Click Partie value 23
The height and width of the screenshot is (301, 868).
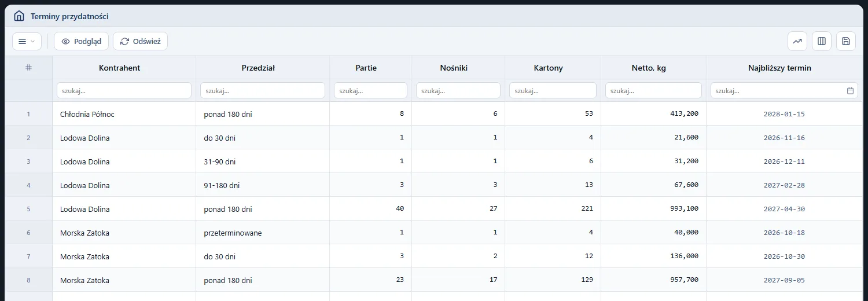click(x=400, y=280)
